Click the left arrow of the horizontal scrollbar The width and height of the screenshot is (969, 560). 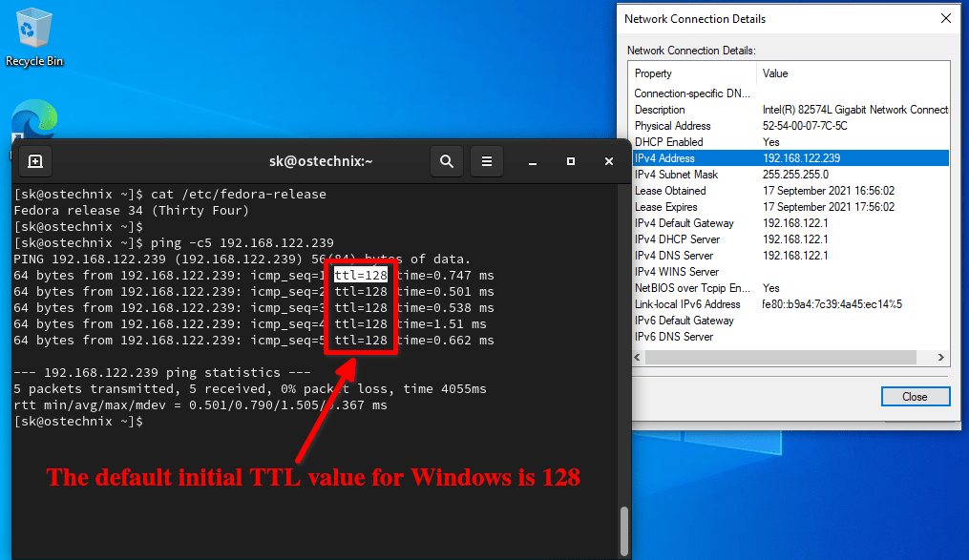[638, 358]
